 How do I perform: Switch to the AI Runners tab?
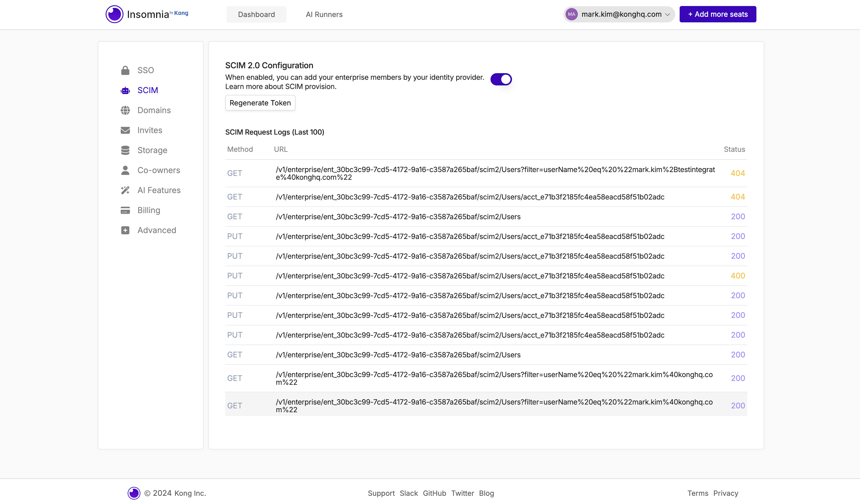(324, 14)
